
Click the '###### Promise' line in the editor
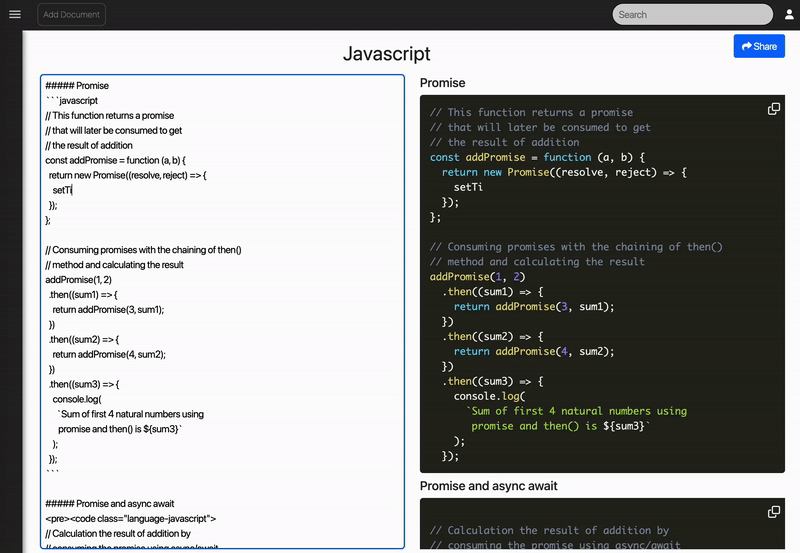pyautogui.click(x=77, y=86)
